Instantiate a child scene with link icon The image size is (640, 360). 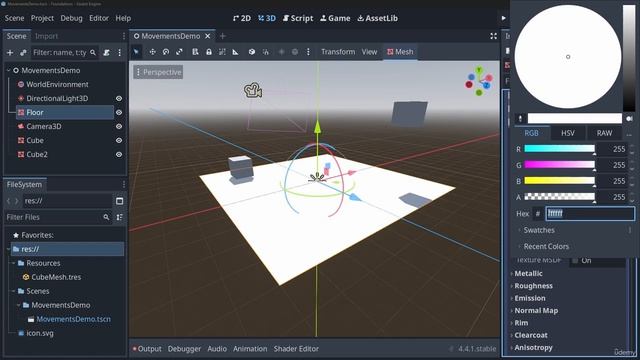pos(23,53)
